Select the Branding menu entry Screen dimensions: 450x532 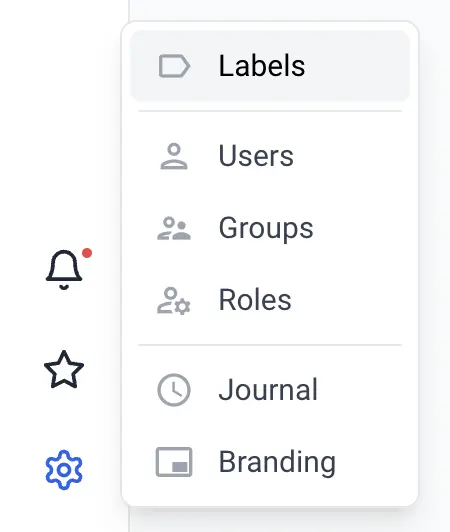[x=277, y=462]
